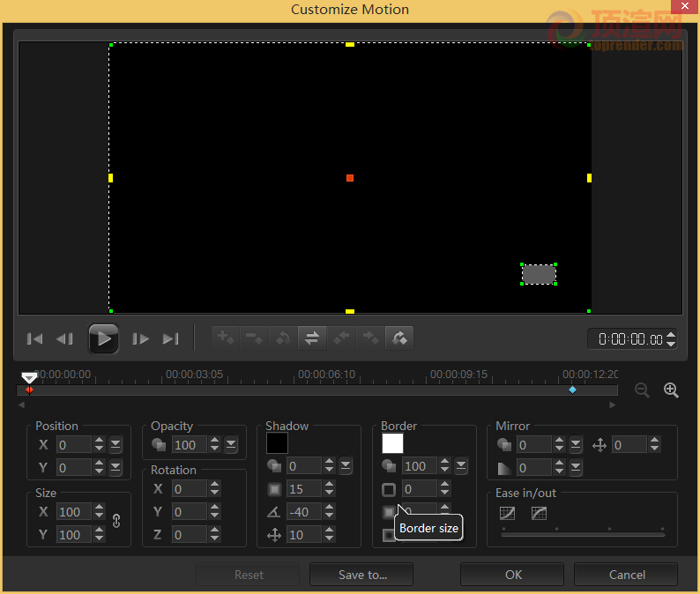Close the Customize Motion window
The height and width of the screenshot is (594, 700).
click(x=685, y=6)
